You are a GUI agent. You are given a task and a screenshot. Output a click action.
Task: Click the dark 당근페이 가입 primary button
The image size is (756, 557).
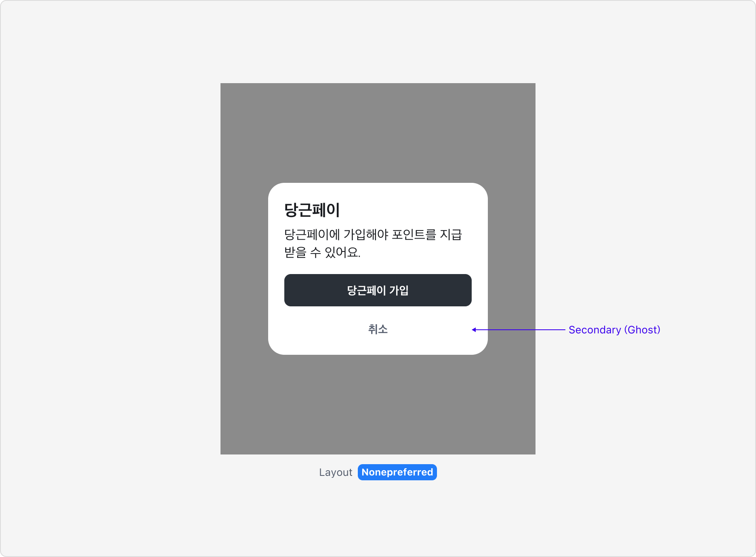tap(378, 290)
